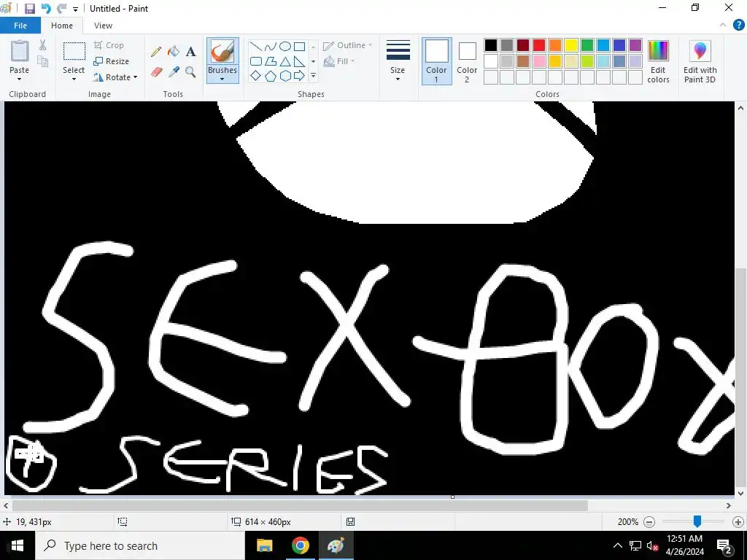Pick the purple color swatch
The height and width of the screenshot is (560, 747).
pyautogui.click(x=635, y=45)
